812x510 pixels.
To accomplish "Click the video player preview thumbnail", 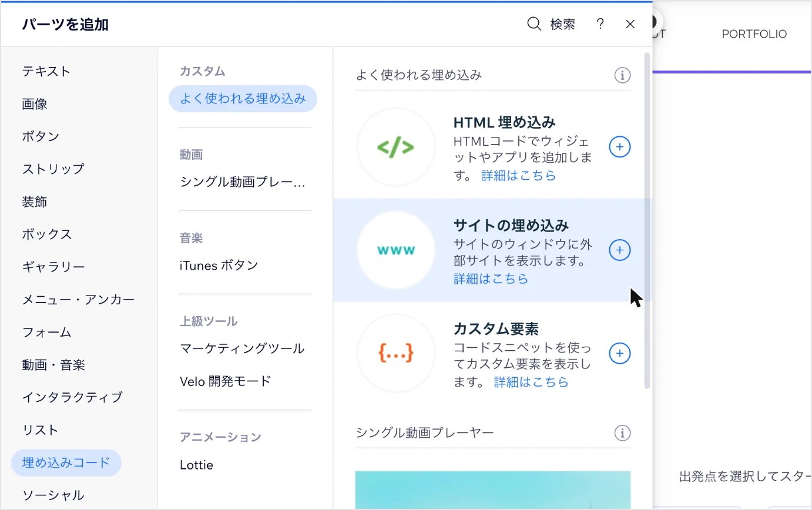I will 493,490.
